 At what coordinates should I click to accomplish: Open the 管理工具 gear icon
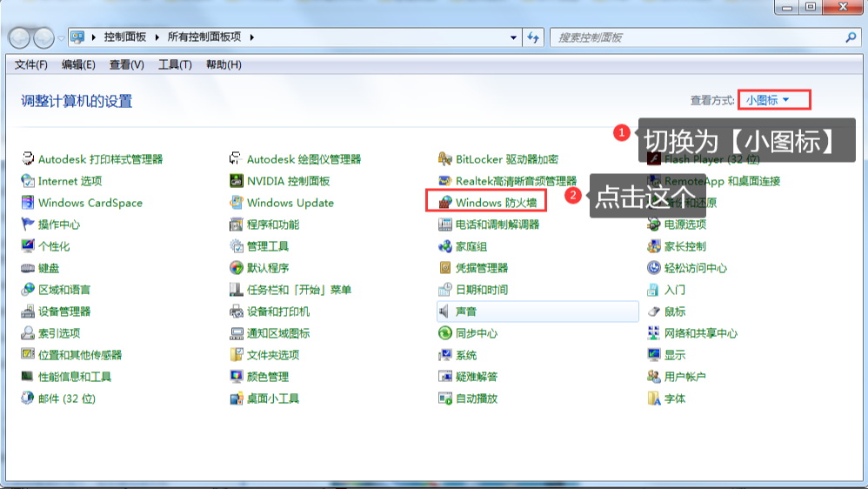237,246
